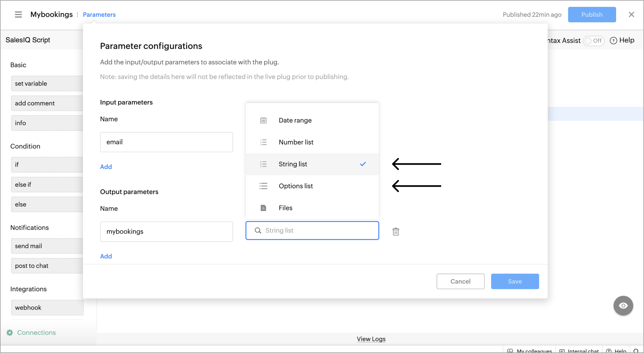Toggle the Syntax Assist switch on
The image size is (644, 353).
pos(594,41)
